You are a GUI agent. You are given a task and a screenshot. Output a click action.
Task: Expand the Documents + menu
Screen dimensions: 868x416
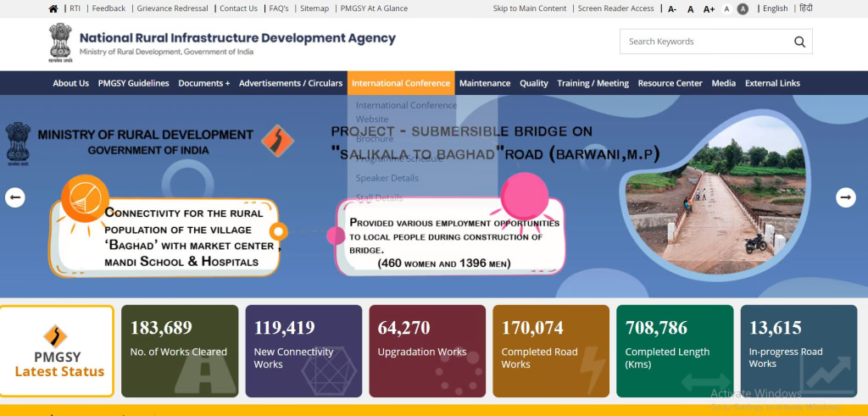pyautogui.click(x=203, y=83)
